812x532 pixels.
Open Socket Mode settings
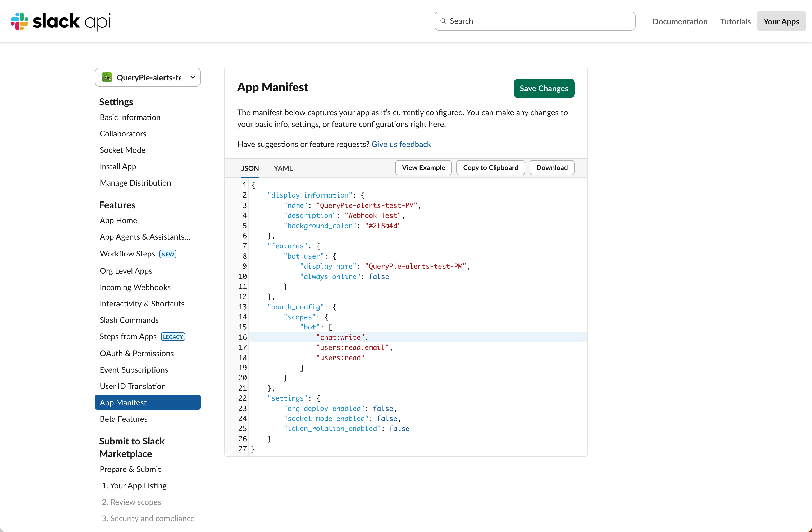click(122, 150)
